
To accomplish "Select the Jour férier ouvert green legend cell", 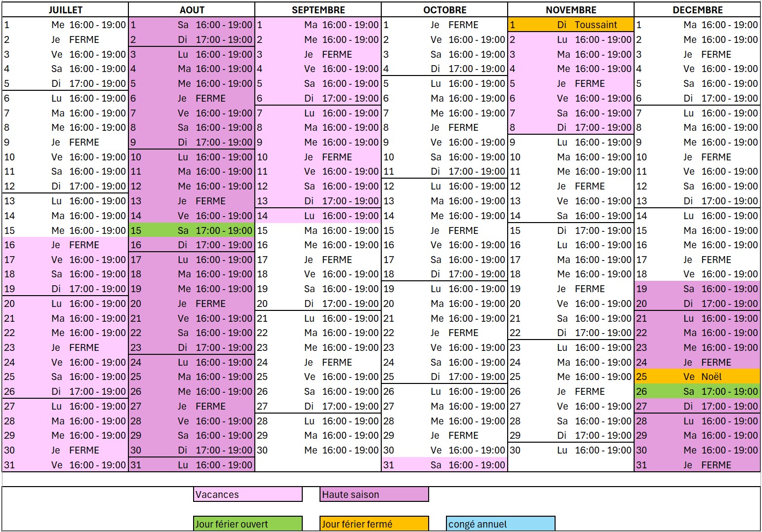I will pyautogui.click(x=248, y=524).
